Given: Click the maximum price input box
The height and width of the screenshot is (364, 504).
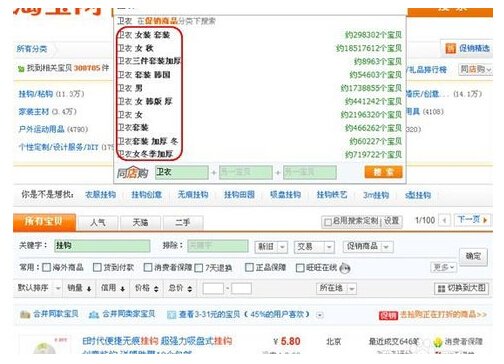Looking at the screenshot, I should 241,288.
